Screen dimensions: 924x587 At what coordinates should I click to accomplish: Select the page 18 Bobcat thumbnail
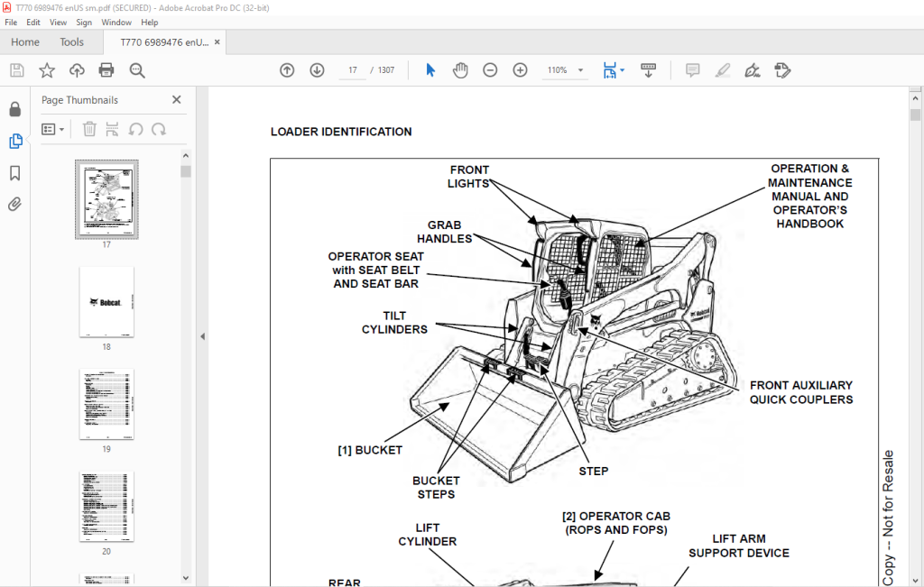coord(106,302)
